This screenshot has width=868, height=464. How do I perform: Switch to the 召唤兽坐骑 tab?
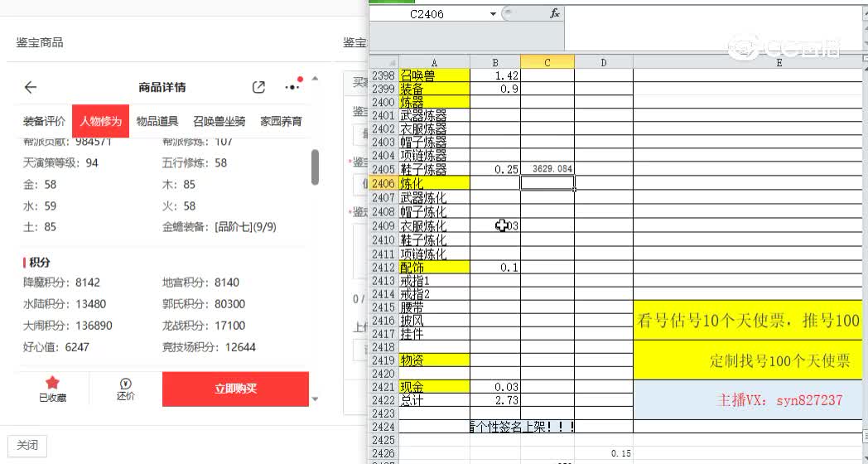click(219, 121)
